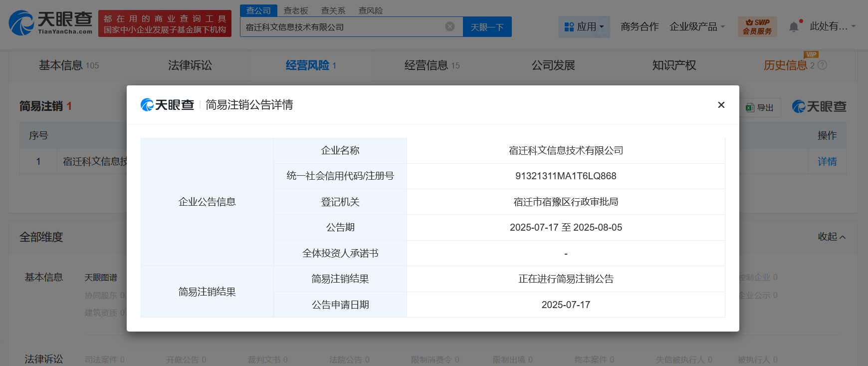Click the 天眼查 logo in the dialog header

[x=168, y=105]
